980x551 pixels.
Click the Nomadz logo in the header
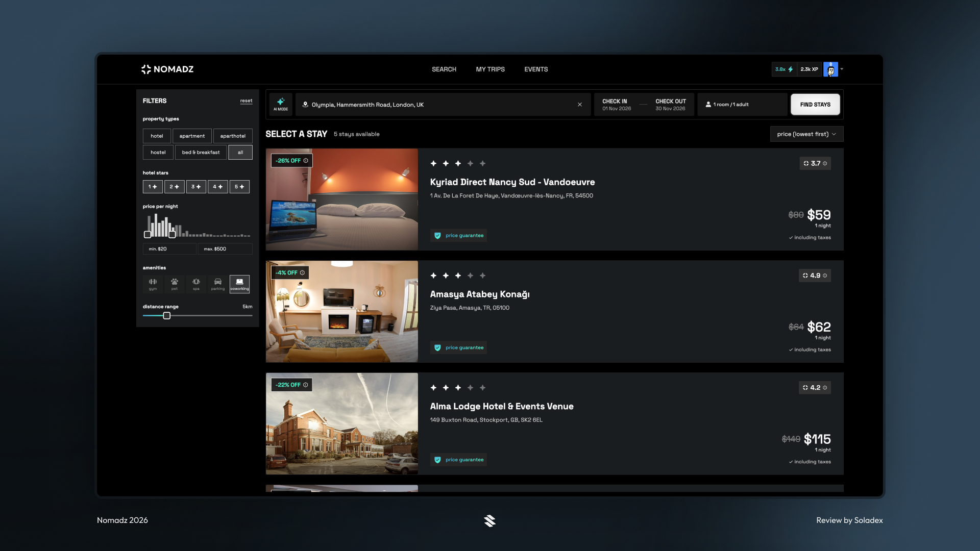(x=167, y=69)
